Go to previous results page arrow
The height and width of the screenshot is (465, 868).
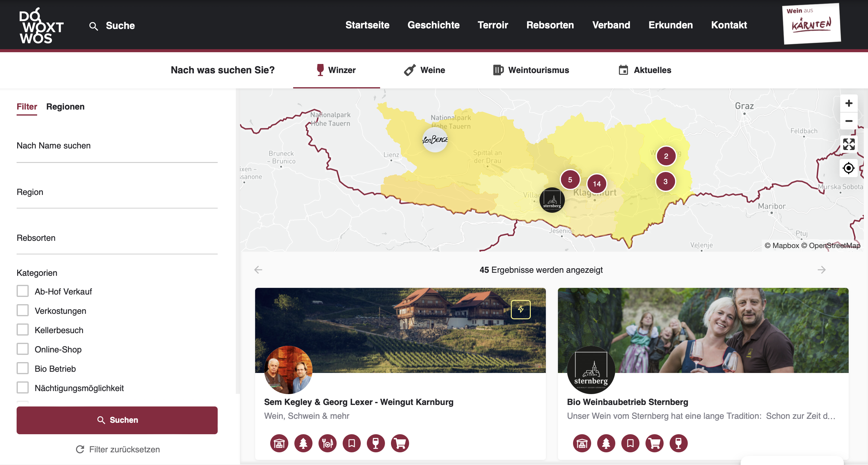pos(258,270)
